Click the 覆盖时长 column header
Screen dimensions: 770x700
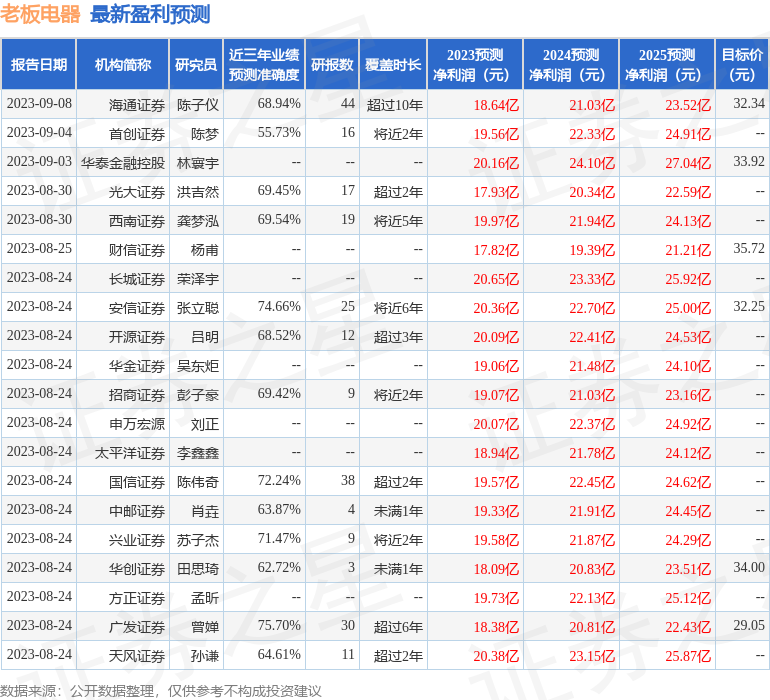click(393, 64)
